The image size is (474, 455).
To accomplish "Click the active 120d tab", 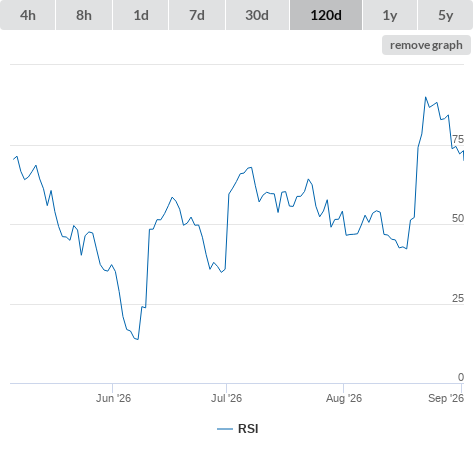I will 326,15.
